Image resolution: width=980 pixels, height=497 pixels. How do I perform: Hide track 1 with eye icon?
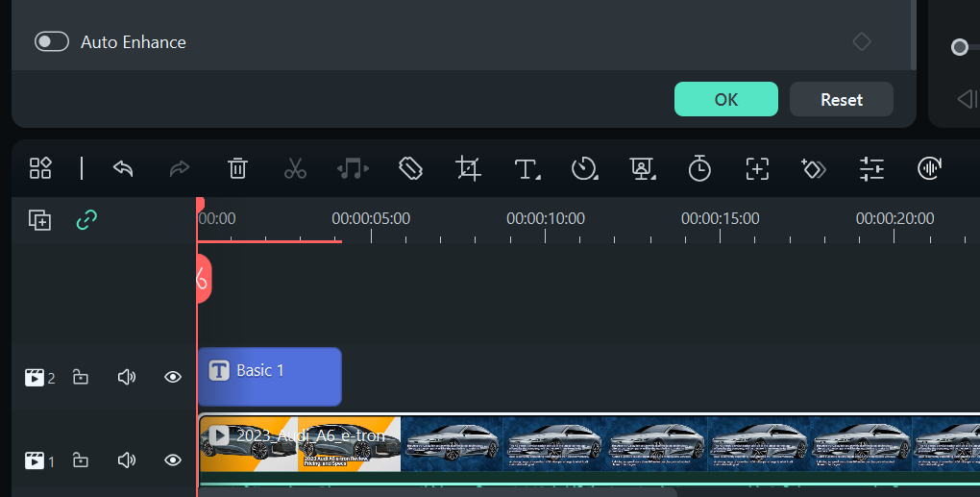click(173, 460)
